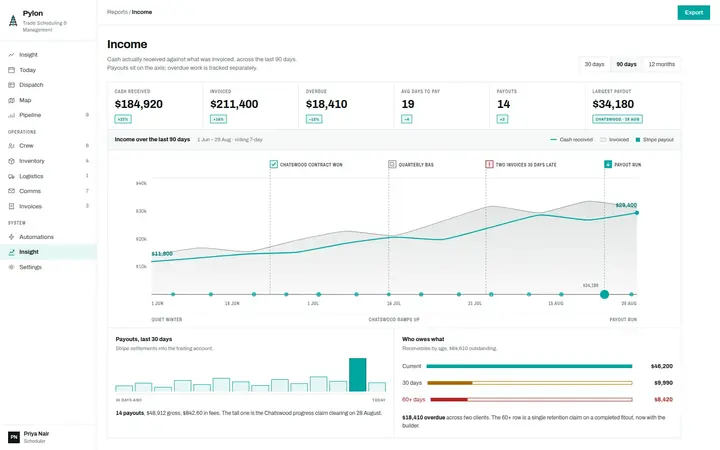Image resolution: width=720 pixels, height=450 pixels.
Task: Open the Comms section
Action: (x=48, y=191)
